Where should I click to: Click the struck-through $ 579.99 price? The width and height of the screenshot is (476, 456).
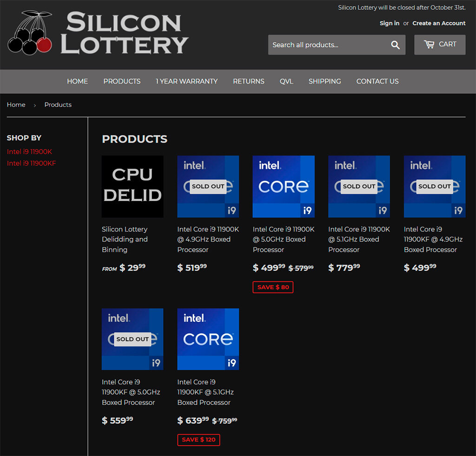(301, 268)
